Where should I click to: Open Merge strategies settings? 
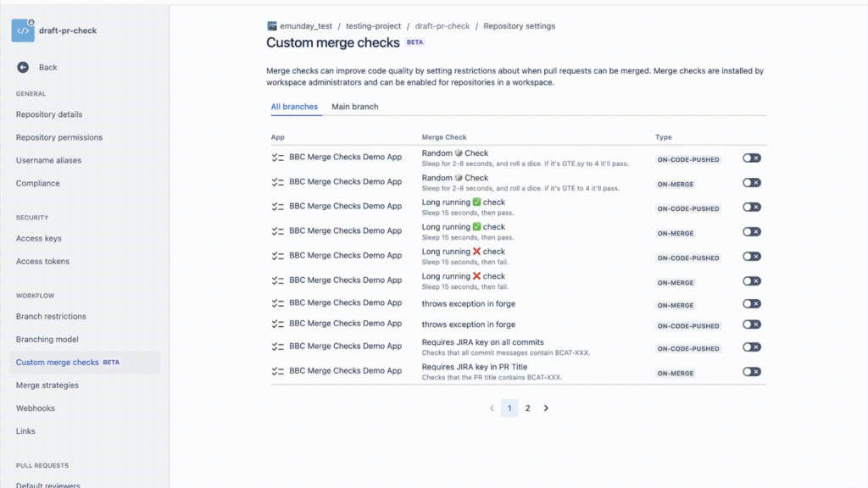[47, 385]
